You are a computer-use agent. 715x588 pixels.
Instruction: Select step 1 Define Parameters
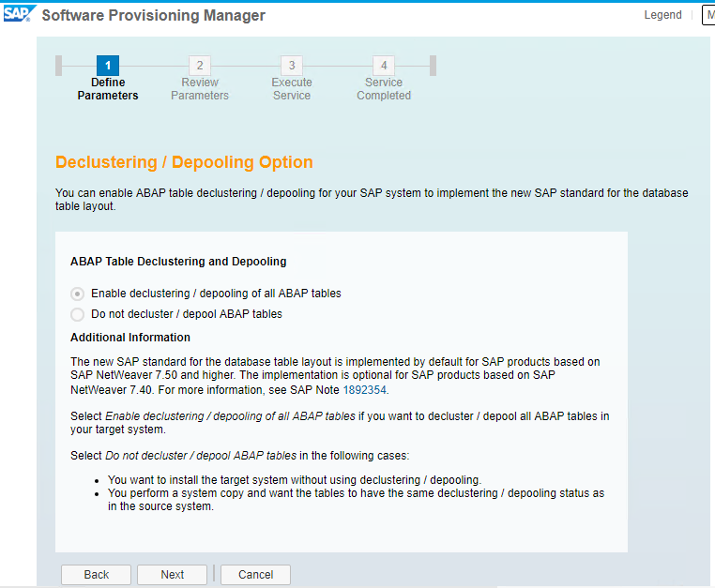pyautogui.click(x=108, y=66)
